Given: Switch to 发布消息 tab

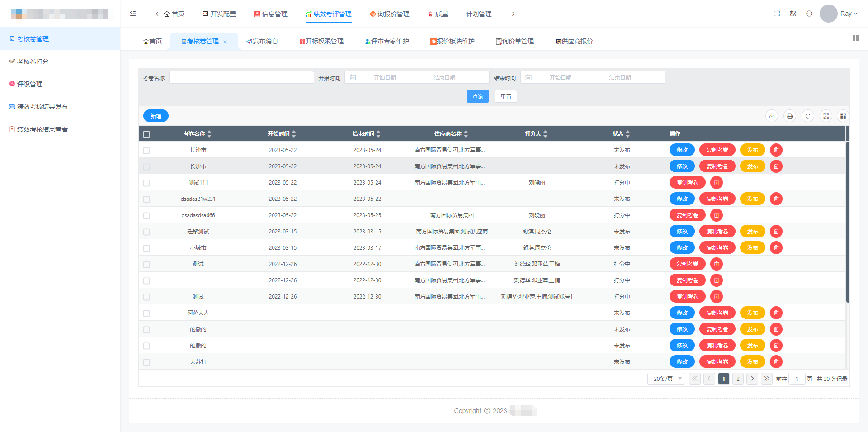Looking at the screenshot, I should 262,41.
